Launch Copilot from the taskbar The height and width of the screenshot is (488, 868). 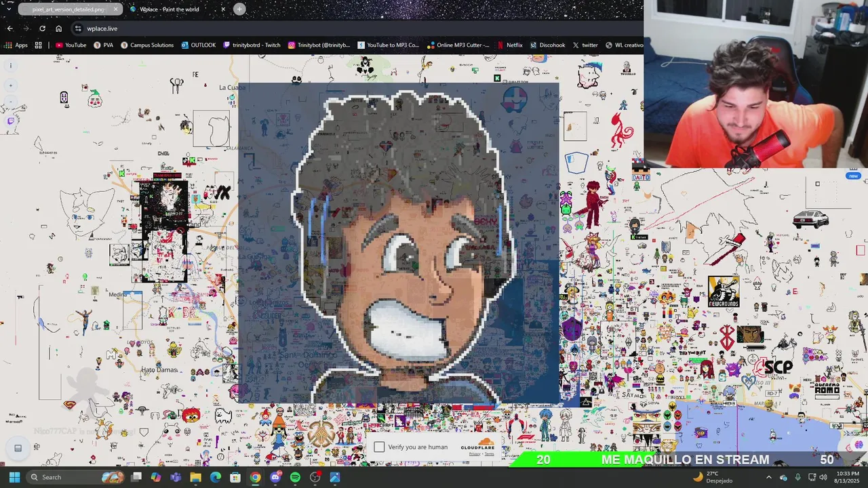pyautogui.click(x=156, y=477)
